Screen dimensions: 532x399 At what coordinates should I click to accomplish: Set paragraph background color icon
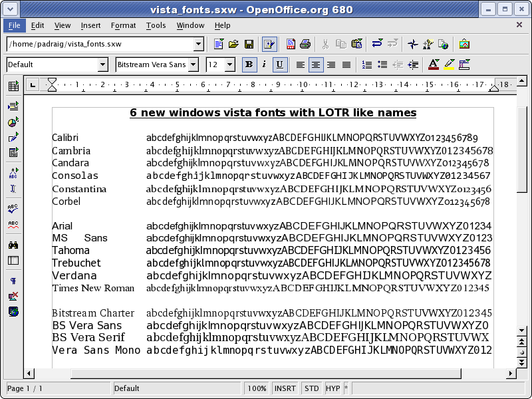(x=464, y=65)
